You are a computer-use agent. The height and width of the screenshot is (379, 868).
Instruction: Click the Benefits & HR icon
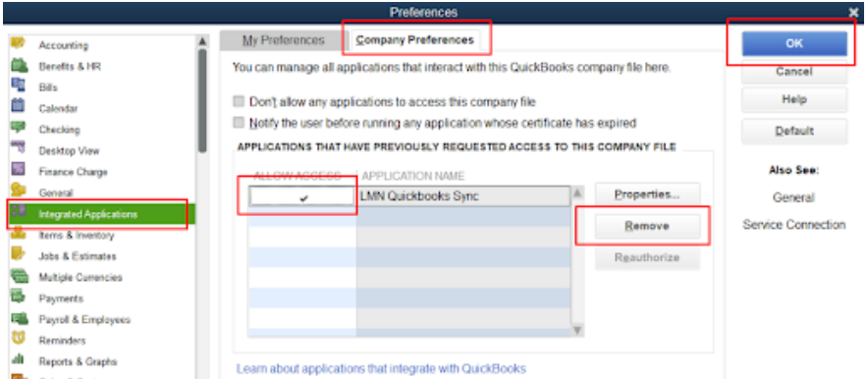pyautogui.click(x=20, y=65)
